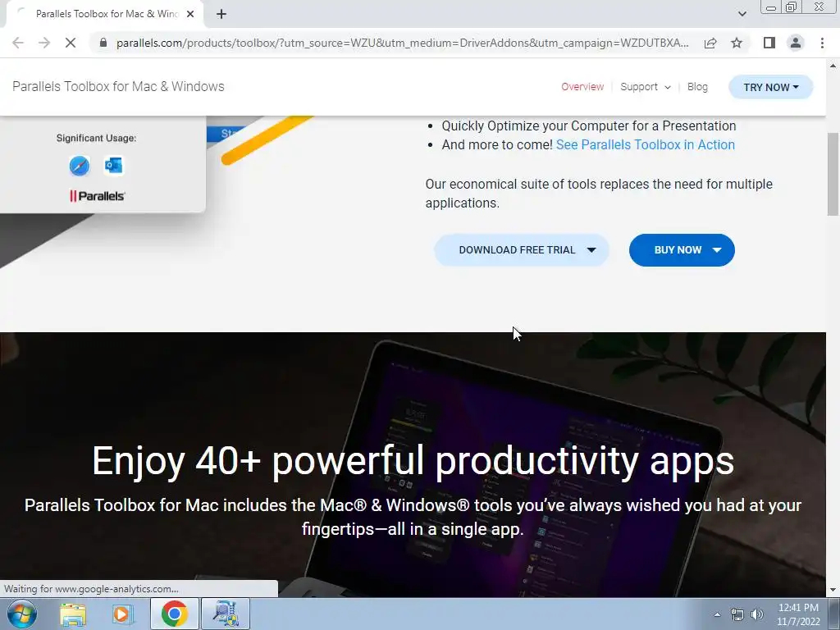The width and height of the screenshot is (840, 630).
Task: Click 'Significant Usage:' label
Action: pyautogui.click(x=97, y=138)
